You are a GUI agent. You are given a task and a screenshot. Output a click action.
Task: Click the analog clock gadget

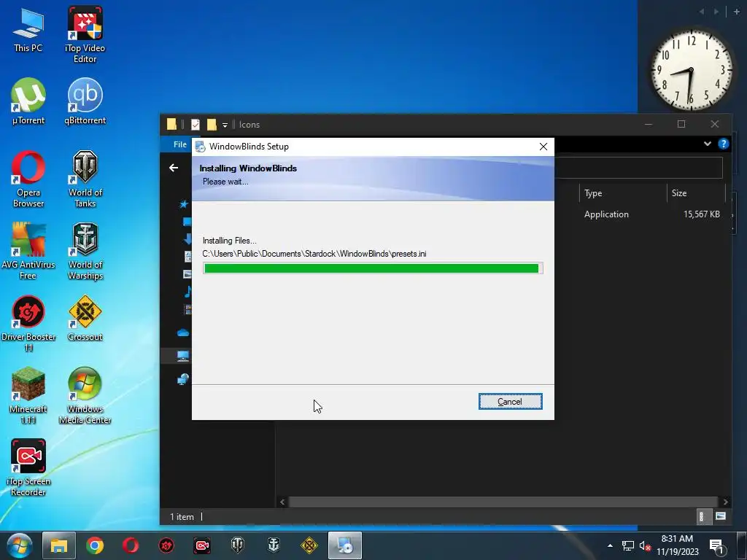tap(691, 71)
